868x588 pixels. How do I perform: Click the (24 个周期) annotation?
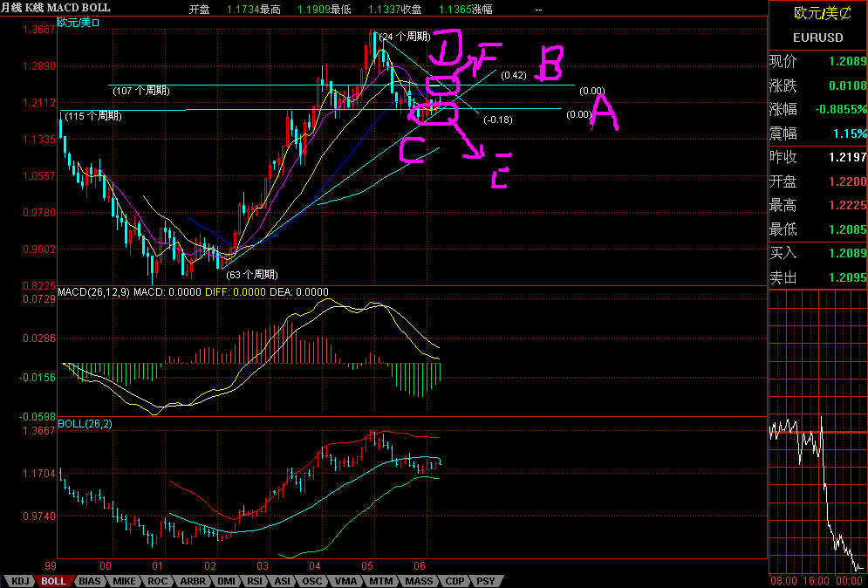click(406, 37)
